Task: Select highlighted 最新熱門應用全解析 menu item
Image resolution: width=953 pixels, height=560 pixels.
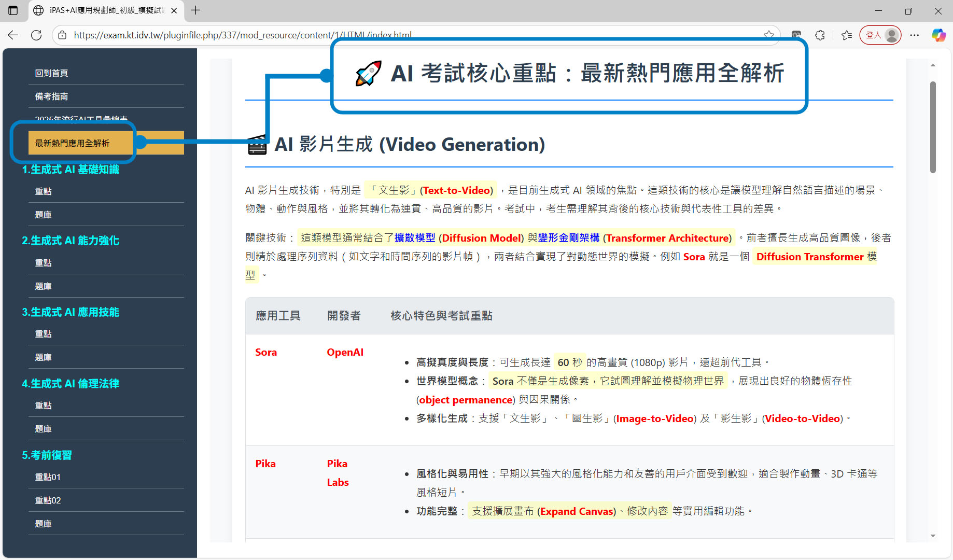Action: tap(72, 143)
